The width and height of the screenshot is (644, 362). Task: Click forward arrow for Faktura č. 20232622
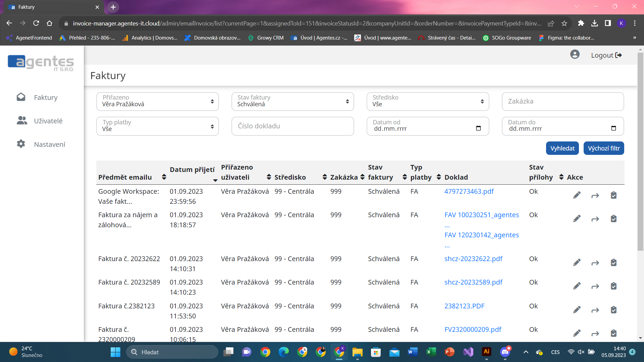click(x=595, y=263)
